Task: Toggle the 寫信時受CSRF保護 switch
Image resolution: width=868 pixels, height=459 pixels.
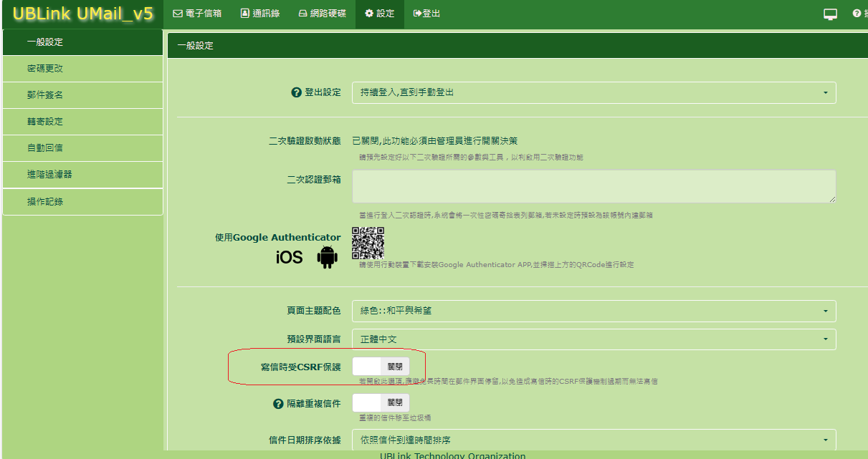Action: [381, 367]
